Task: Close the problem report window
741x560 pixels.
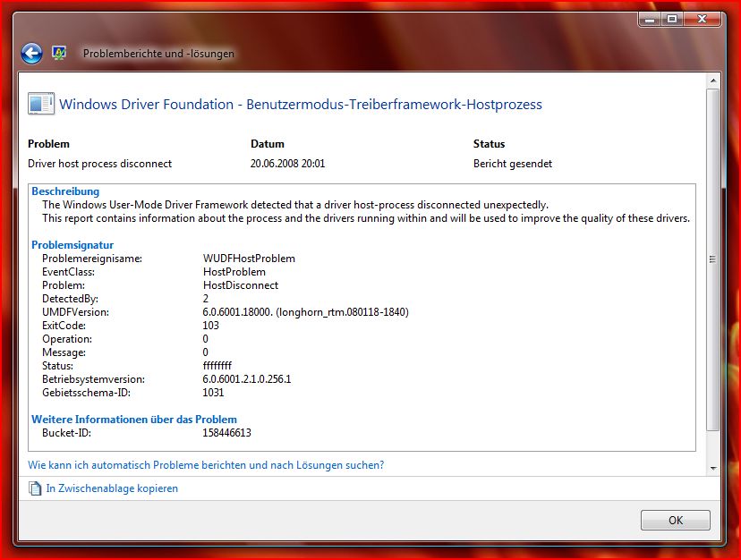Action: pos(703,20)
